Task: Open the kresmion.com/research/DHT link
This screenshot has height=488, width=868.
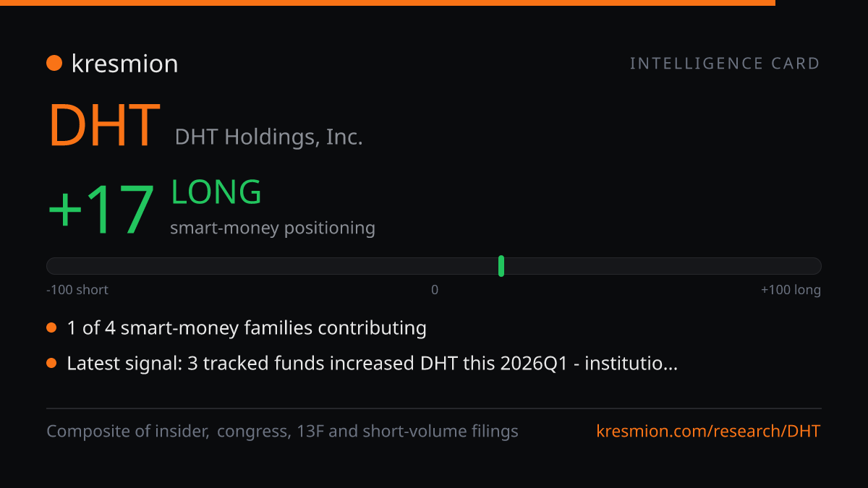Action: 708,432
